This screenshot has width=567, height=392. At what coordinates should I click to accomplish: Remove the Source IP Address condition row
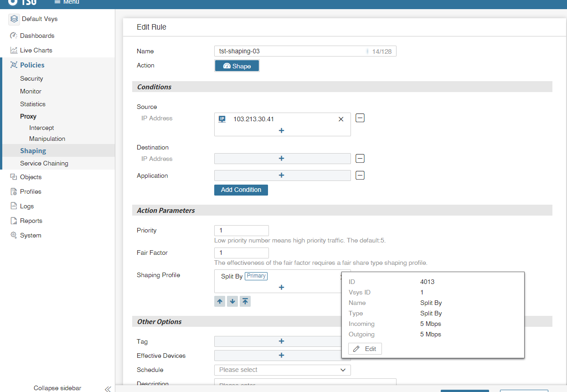click(x=360, y=118)
